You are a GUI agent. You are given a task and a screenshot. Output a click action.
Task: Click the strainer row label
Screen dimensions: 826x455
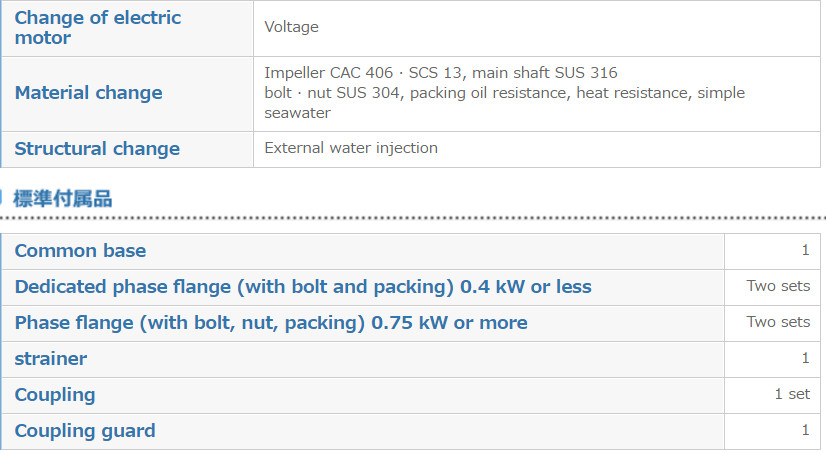(51, 359)
